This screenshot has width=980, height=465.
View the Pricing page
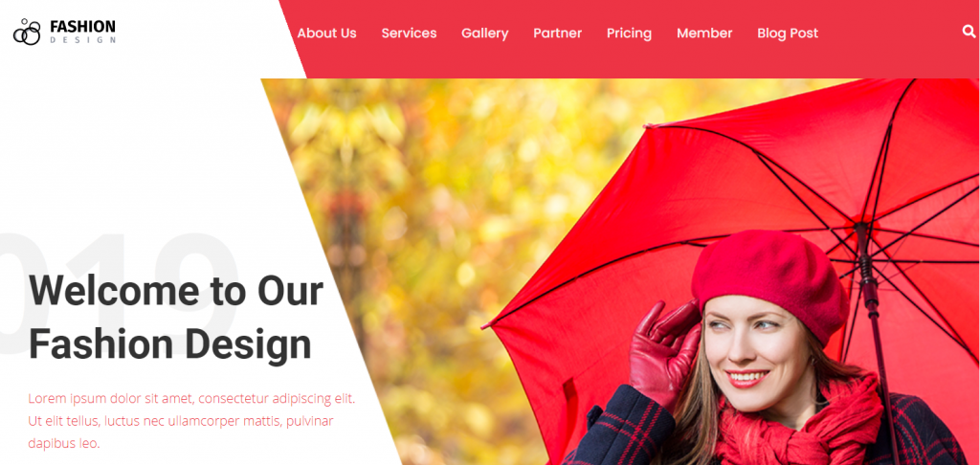click(x=629, y=33)
